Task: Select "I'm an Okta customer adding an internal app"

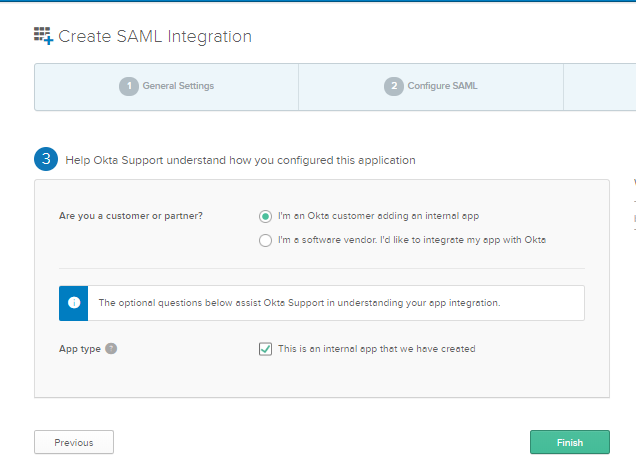Action: click(265, 216)
